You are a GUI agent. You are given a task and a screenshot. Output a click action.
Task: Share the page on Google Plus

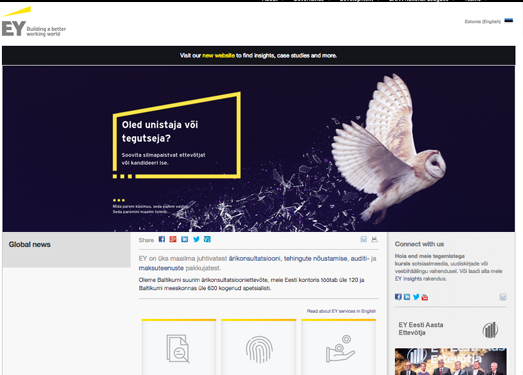point(173,239)
